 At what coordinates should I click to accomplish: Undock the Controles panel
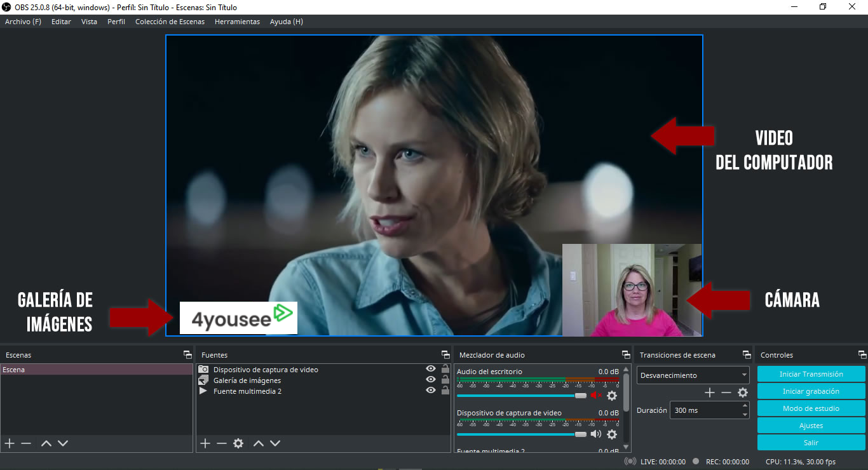coord(862,355)
